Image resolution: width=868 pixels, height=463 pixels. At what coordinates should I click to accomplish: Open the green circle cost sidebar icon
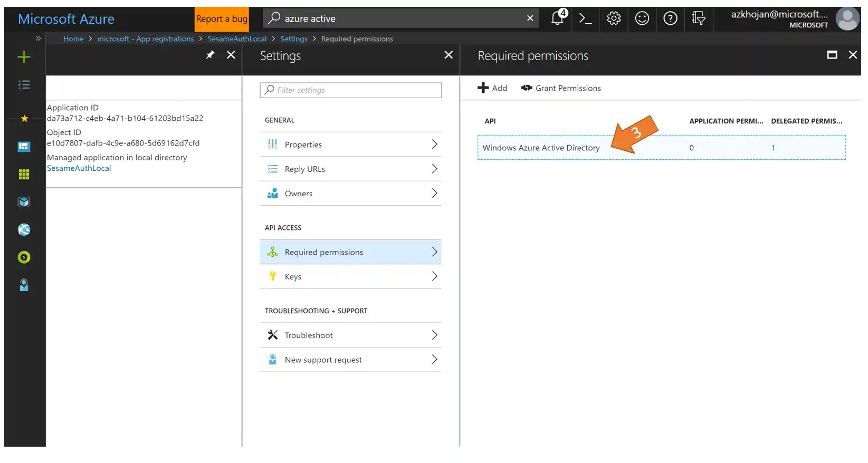tap(24, 257)
